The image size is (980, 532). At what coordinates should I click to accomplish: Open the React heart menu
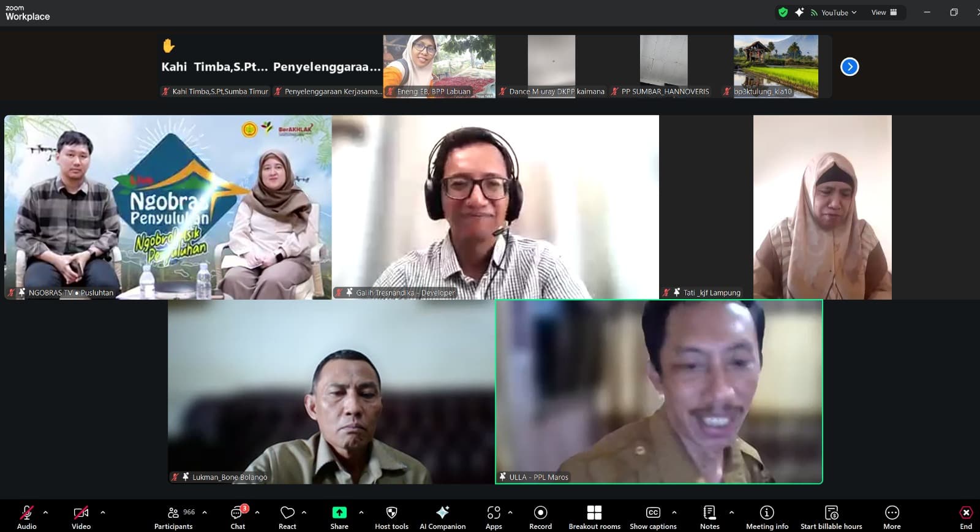(x=287, y=517)
